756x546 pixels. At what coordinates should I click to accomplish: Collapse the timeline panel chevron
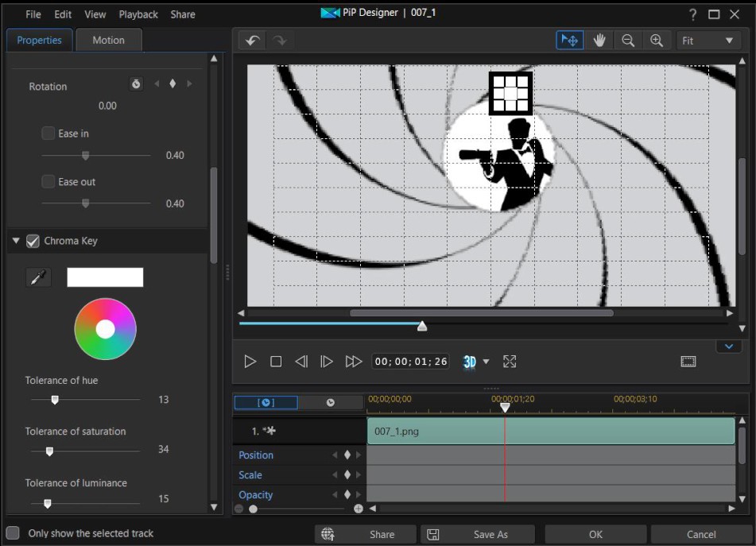click(729, 347)
